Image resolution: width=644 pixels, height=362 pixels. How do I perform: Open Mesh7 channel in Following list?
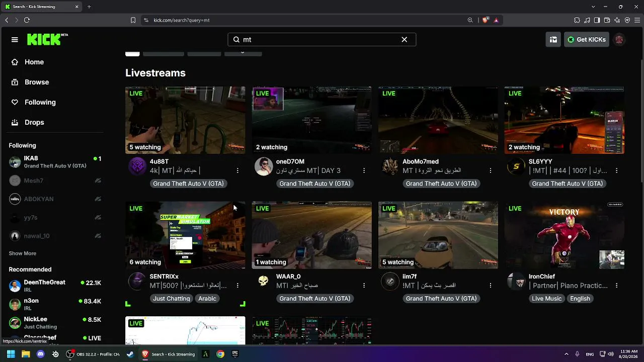[x=55, y=180]
